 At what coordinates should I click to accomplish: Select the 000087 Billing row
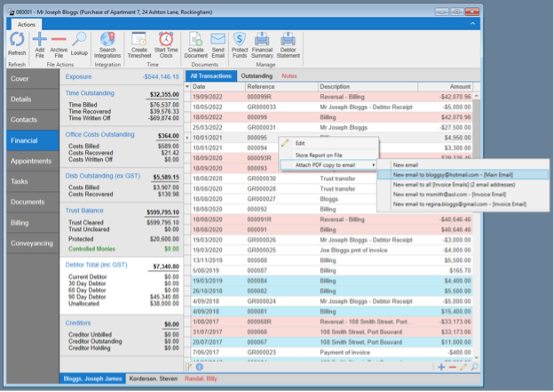(331, 271)
